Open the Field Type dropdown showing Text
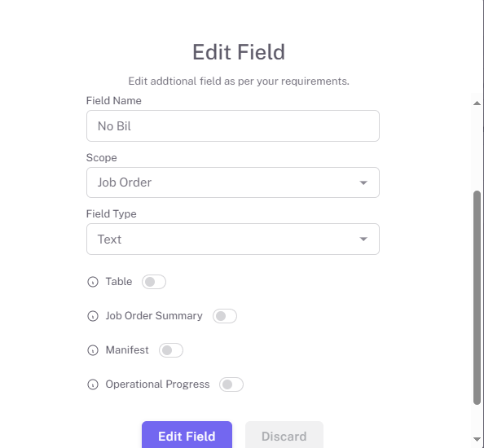This screenshot has width=484, height=448. (x=233, y=239)
